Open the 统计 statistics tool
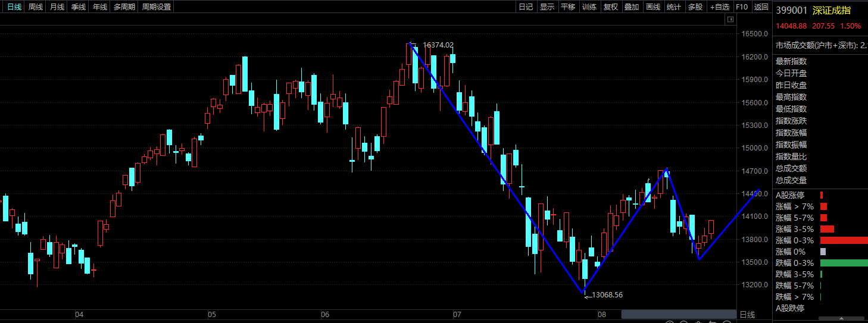 coord(674,7)
